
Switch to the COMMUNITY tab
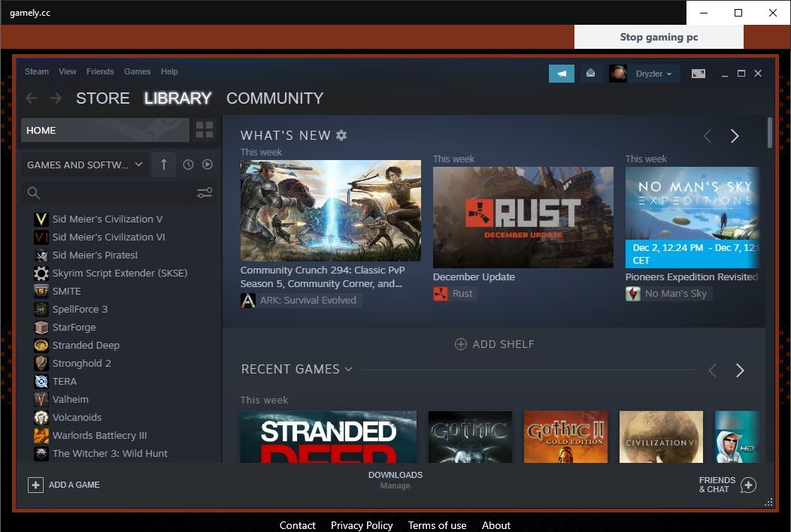click(275, 98)
